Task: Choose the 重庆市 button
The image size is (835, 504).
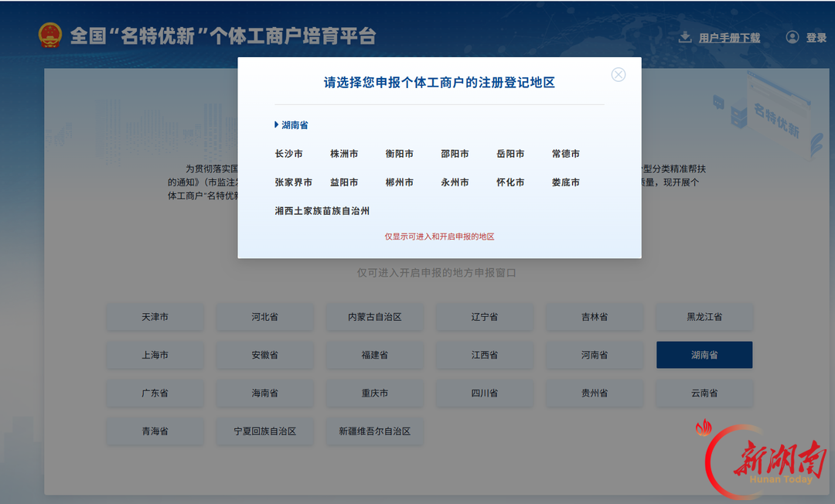Action: 375,393
